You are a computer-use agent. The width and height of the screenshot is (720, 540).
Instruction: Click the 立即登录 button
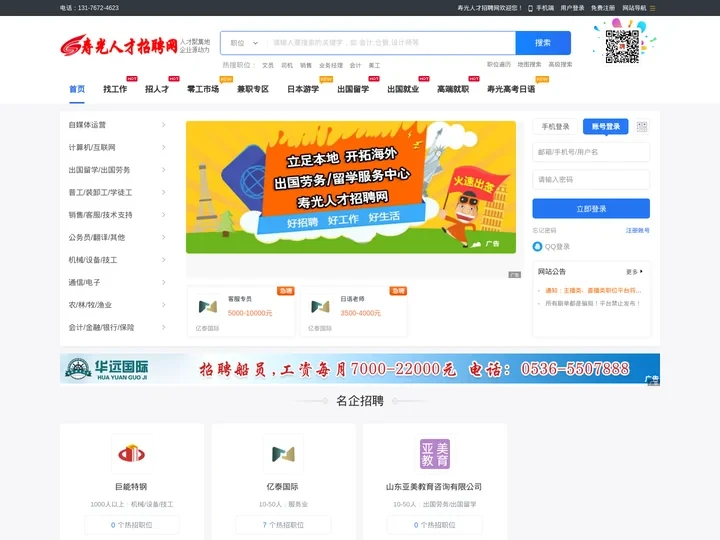pyautogui.click(x=591, y=209)
